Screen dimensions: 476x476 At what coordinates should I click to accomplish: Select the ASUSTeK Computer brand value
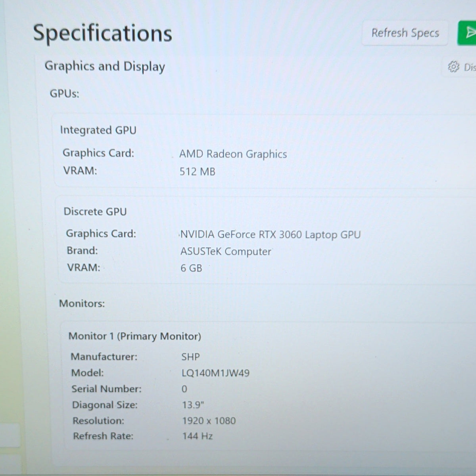click(226, 252)
